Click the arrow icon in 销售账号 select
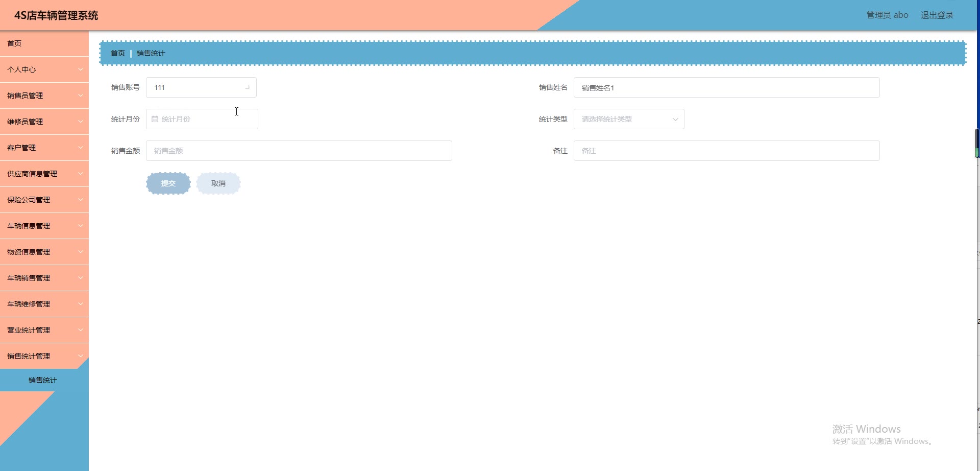 248,87
